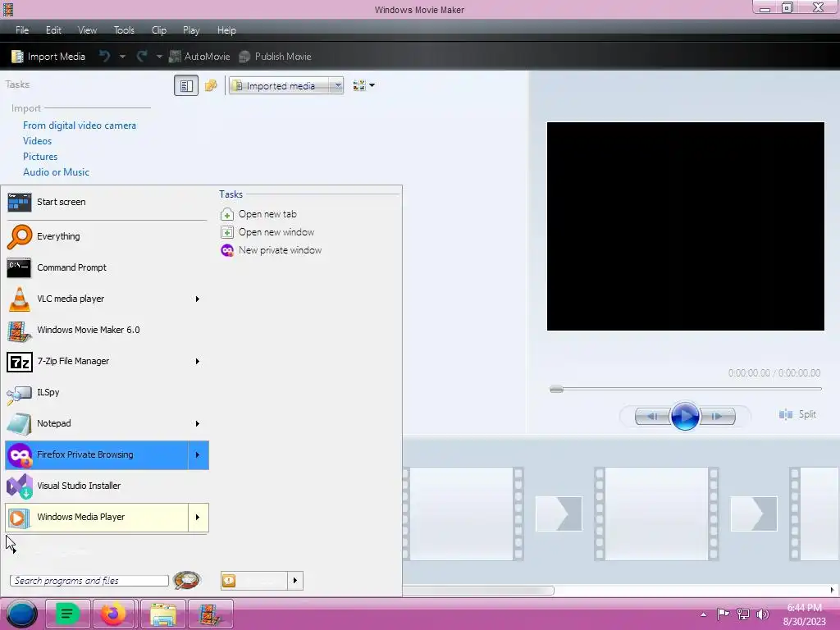Click VLC media player cone icon
840x630 pixels.
point(20,299)
